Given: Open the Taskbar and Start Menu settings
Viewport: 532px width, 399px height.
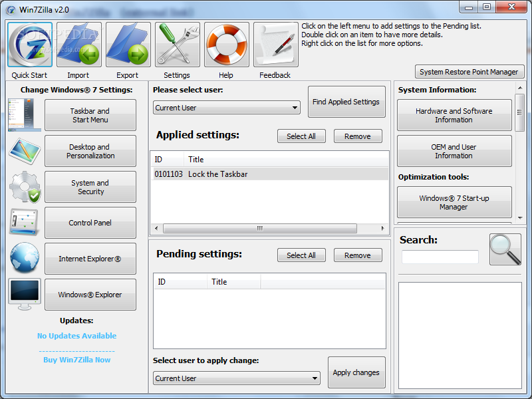Looking at the screenshot, I should [x=90, y=115].
